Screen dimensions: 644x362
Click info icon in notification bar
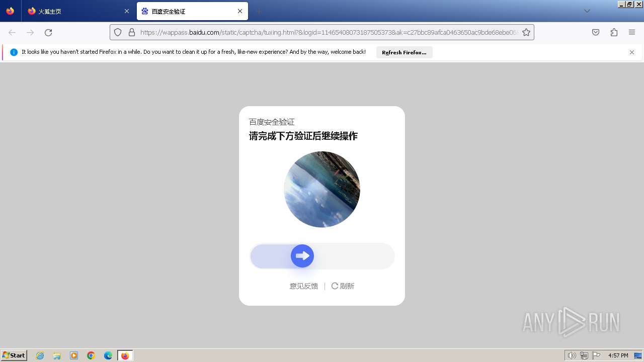coord(14,52)
